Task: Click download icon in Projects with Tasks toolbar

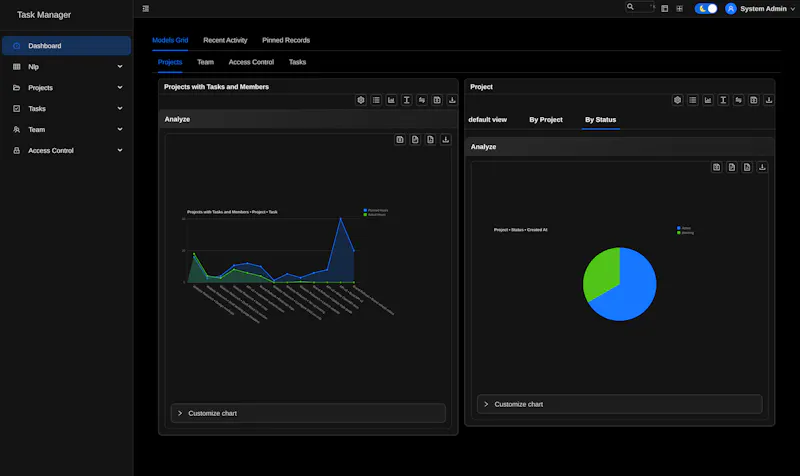Action: [452, 100]
